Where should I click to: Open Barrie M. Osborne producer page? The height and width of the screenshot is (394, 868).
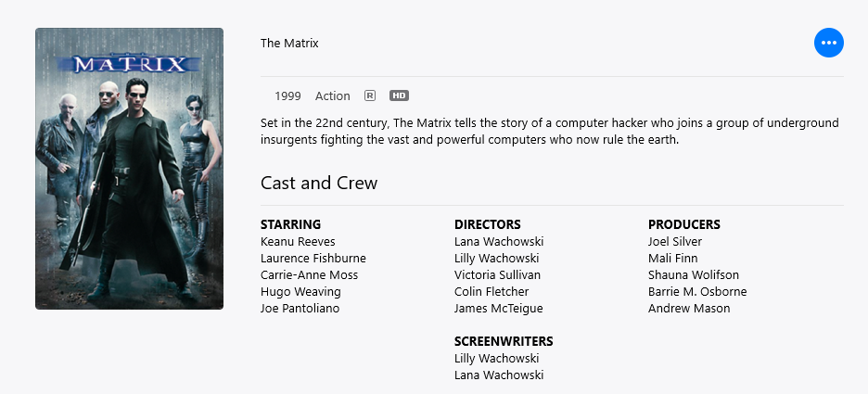coord(697,292)
